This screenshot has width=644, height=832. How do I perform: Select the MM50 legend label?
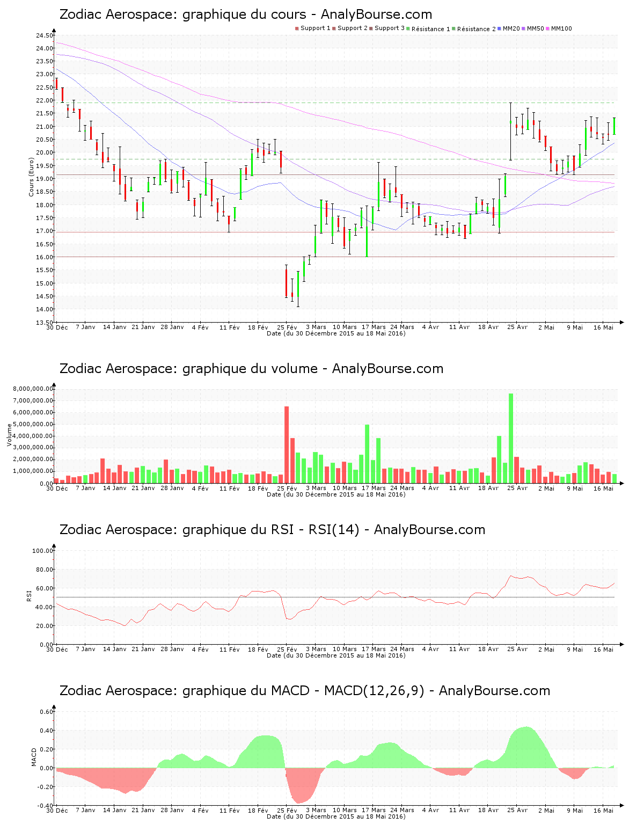coord(536,28)
